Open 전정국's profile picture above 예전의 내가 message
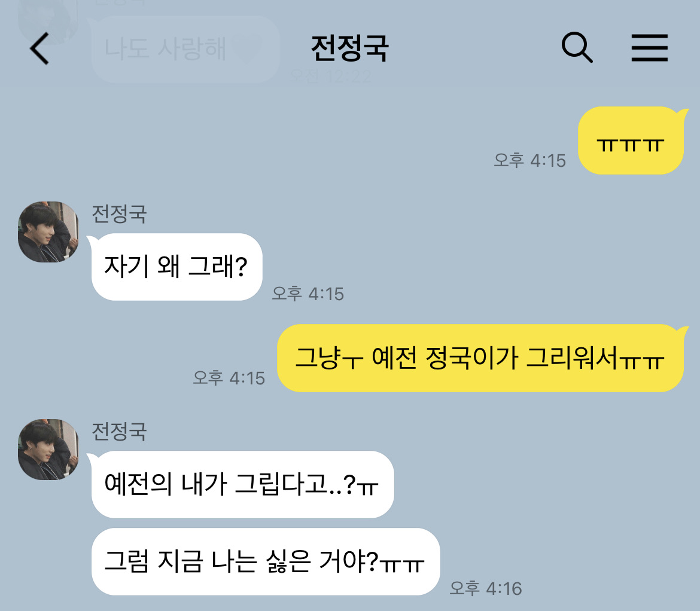The height and width of the screenshot is (611, 700). pos(48,450)
